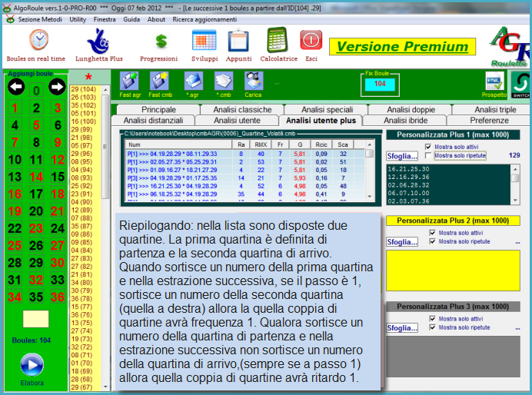The height and width of the screenshot is (395, 532).
Task: Switch to Analisi ibride tab
Action: 405,121
